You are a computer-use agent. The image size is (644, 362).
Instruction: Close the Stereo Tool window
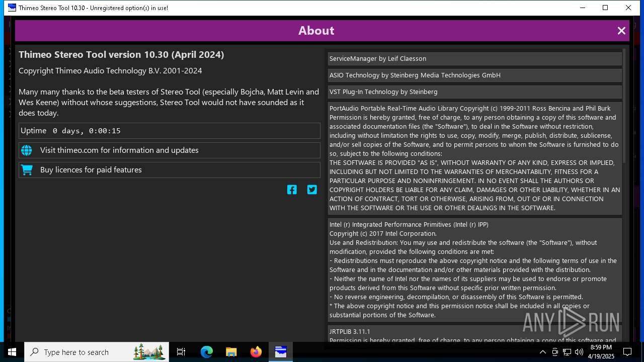(x=628, y=8)
